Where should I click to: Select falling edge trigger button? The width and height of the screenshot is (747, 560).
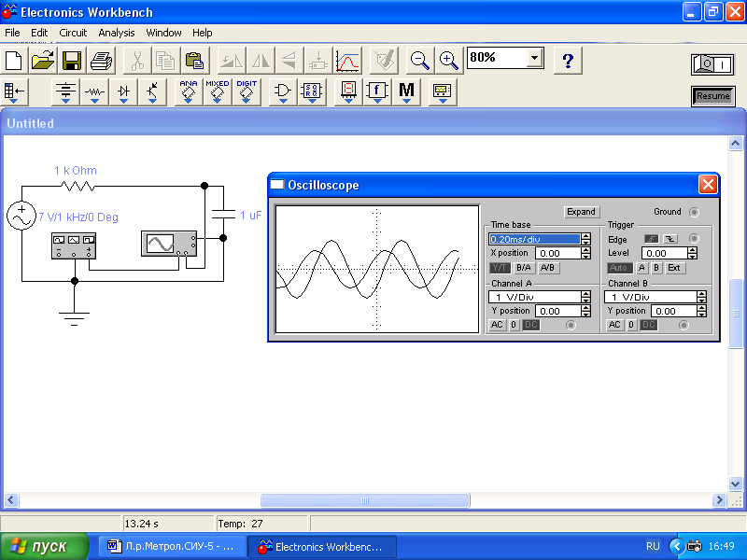pos(670,239)
